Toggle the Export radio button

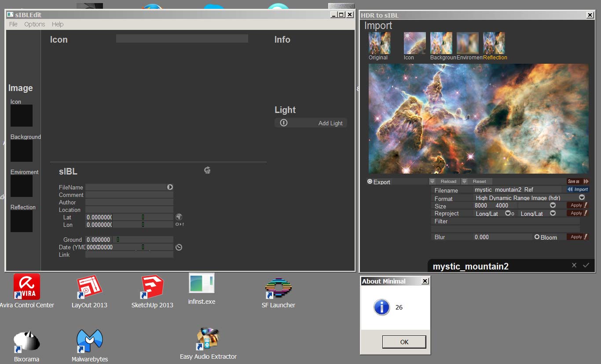click(x=370, y=182)
